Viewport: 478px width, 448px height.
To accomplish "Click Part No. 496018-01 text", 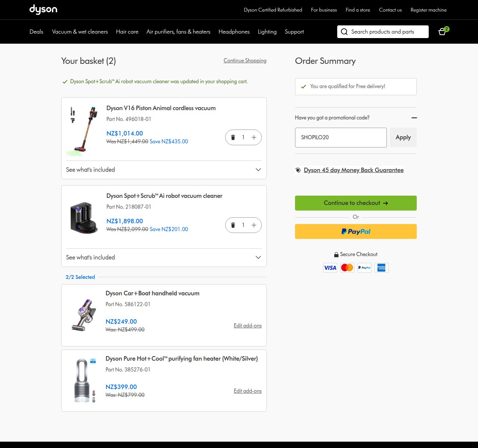I will [x=129, y=119].
